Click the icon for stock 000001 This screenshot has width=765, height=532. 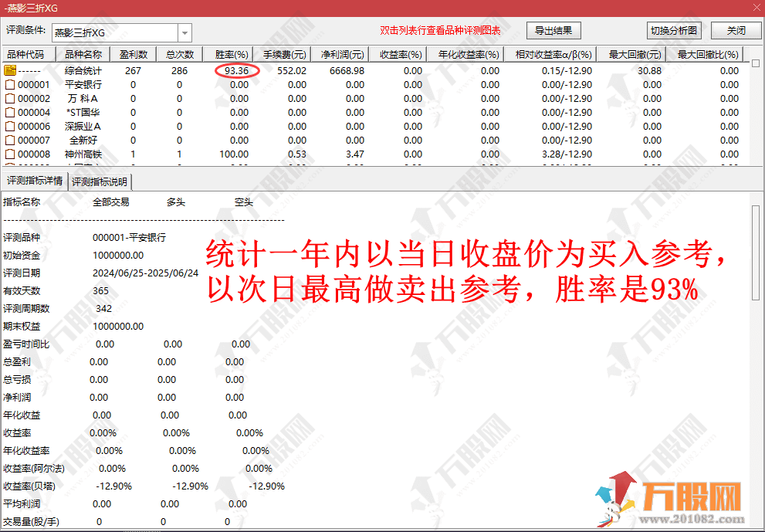(x=10, y=84)
